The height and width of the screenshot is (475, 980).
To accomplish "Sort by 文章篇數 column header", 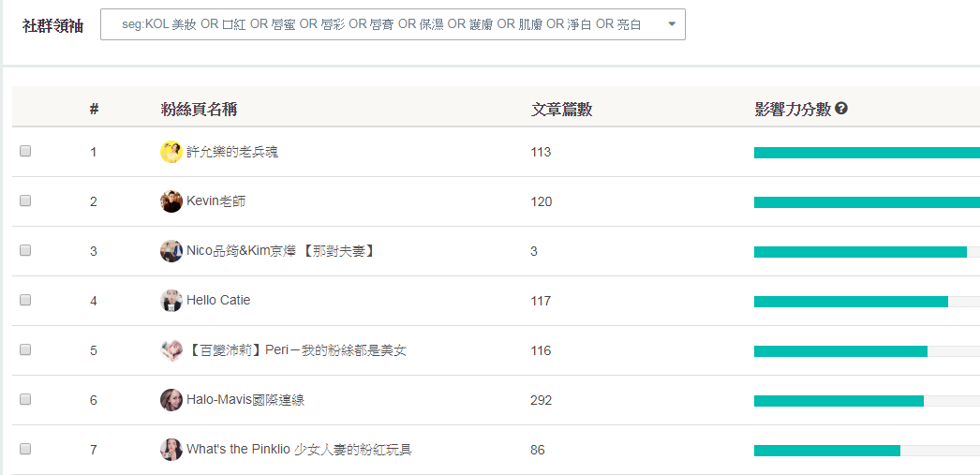I will pos(561,110).
